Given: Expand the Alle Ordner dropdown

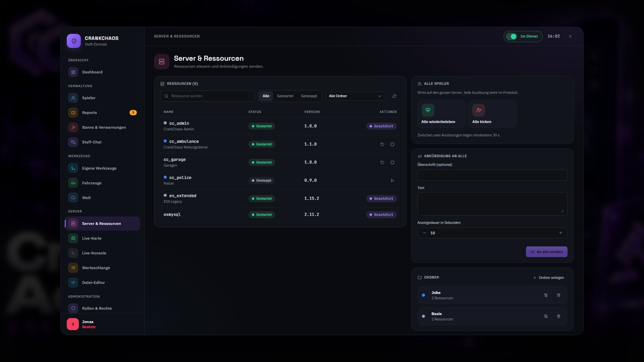Looking at the screenshot, I should click(x=355, y=96).
